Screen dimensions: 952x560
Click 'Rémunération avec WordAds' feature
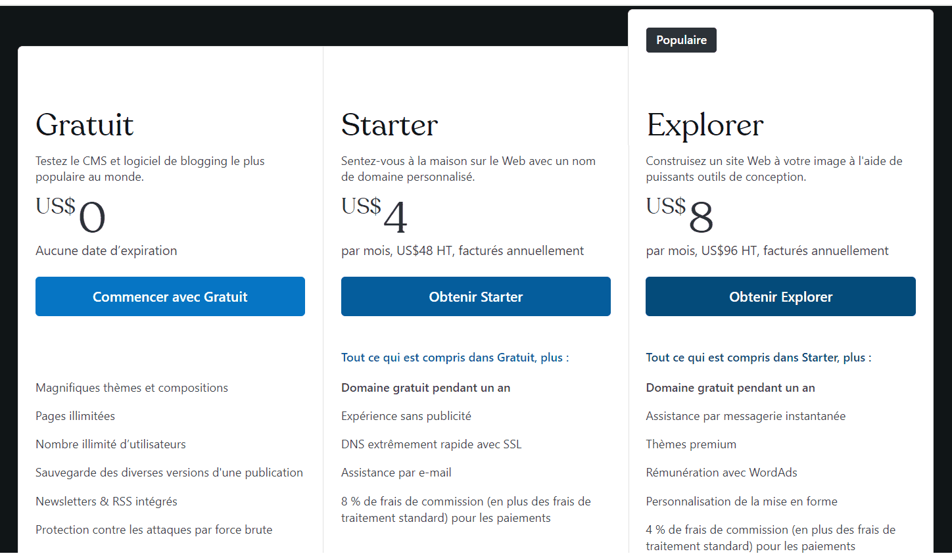[x=721, y=473]
